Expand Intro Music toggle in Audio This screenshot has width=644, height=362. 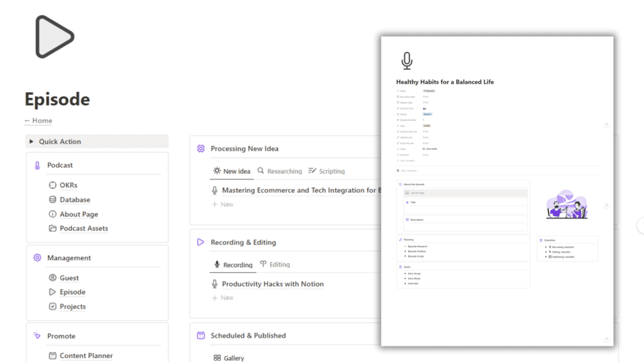coord(406,279)
